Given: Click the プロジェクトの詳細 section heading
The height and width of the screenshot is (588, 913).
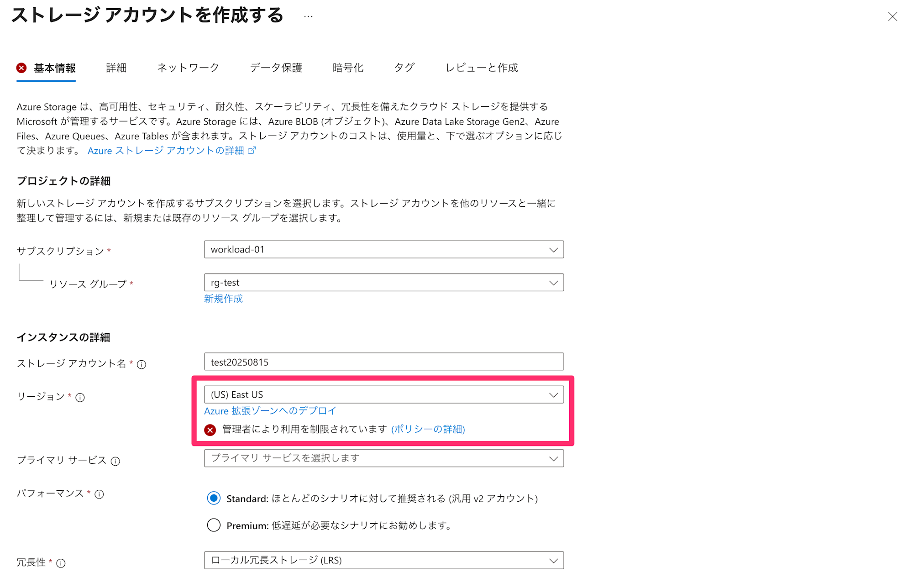Looking at the screenshot, I should [63, 181].
